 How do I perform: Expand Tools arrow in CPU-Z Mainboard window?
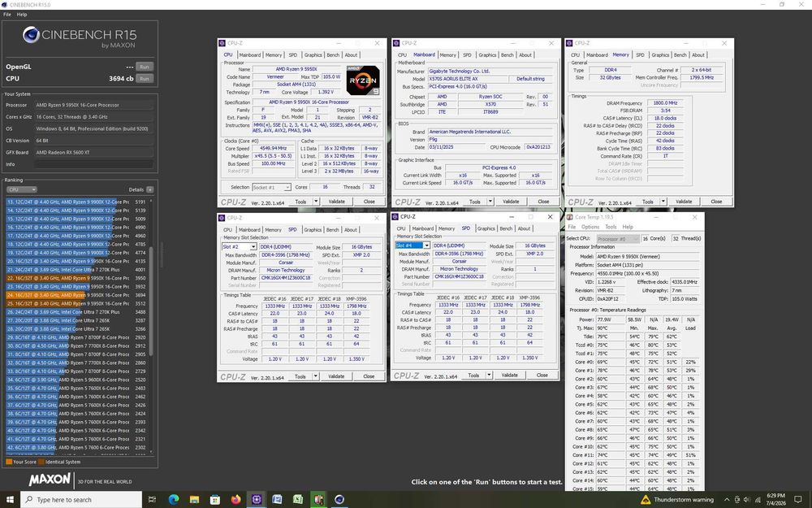[x=490, y=201]
